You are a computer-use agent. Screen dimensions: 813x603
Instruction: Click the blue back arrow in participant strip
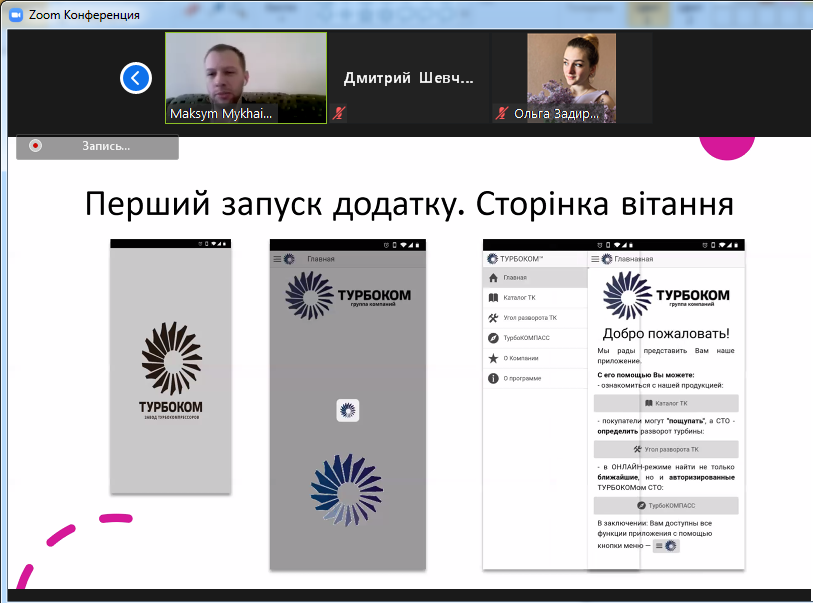click(x=136, y=78)
